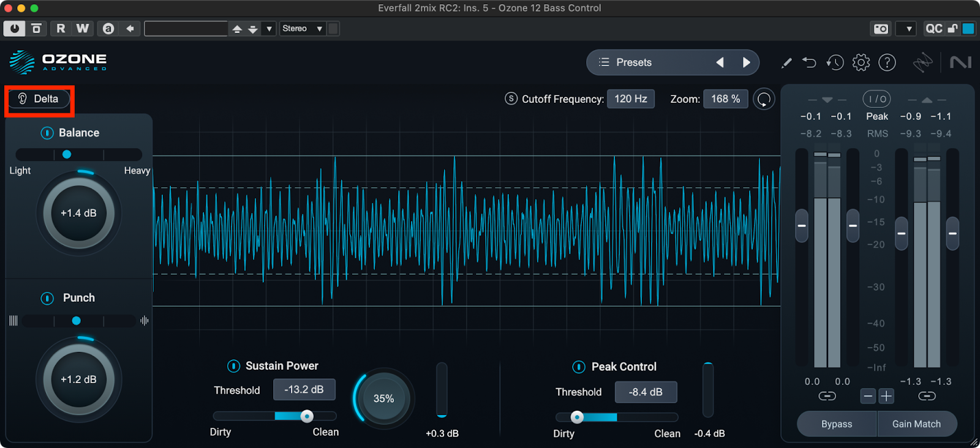This screenshot has height=448, width=980.
Task: Expand the host preset dropdown arrow
Action: point(269,29)
